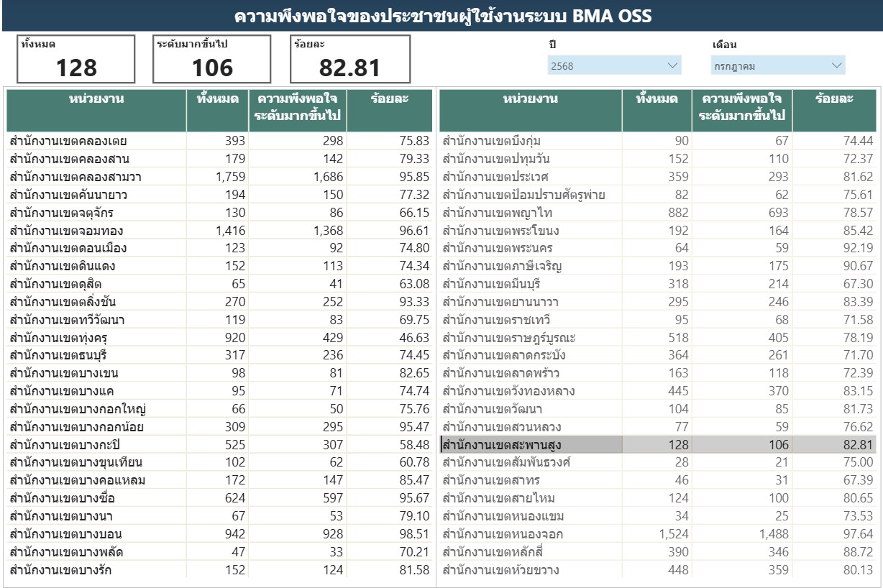Choose the สำนักงานเขตป้อมปราบศัตรูพ่าย row
This screenshot has height=588, width=883.
coord(657,194)
